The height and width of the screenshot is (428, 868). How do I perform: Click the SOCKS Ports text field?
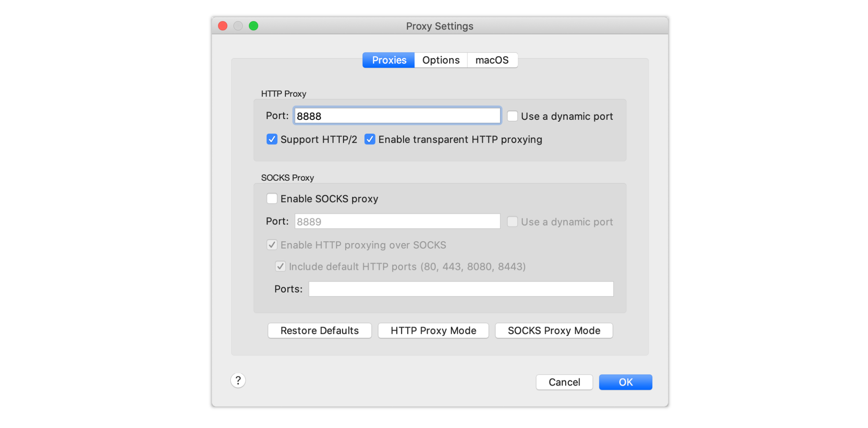[x=461, y=289]
